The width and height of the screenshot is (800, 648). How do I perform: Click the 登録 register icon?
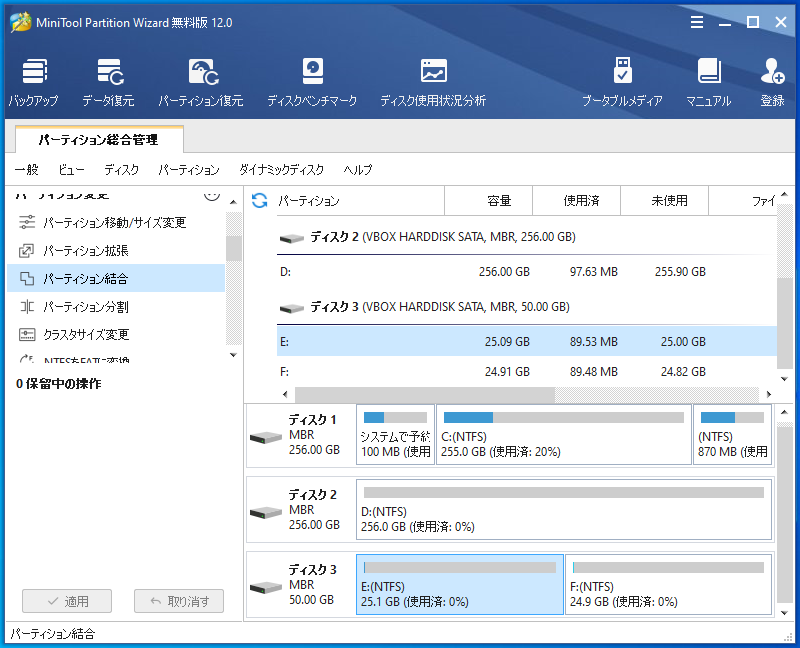[x=772, y=82]
